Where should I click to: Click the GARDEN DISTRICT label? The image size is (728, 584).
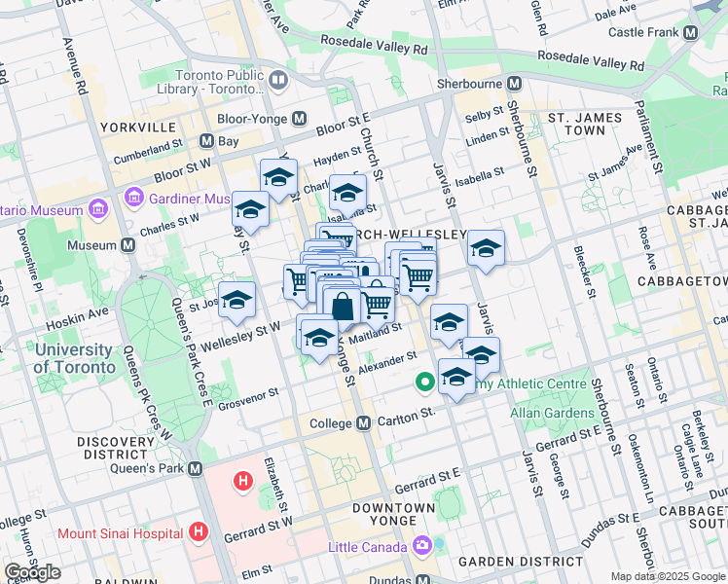pos(521,562)
